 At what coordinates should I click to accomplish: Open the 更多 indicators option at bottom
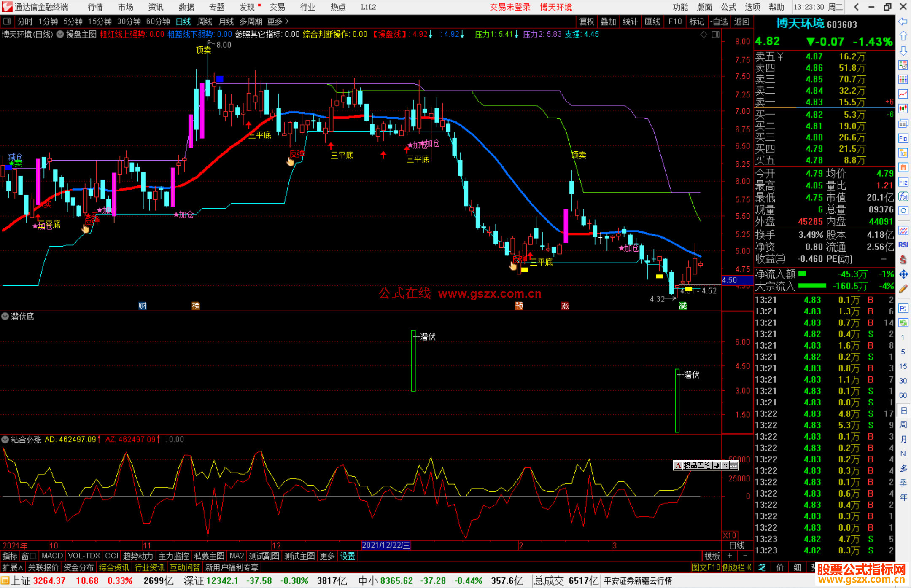327,556
